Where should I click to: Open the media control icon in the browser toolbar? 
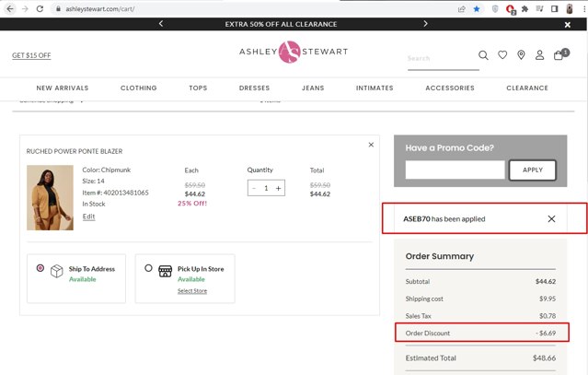click(539, 8)
